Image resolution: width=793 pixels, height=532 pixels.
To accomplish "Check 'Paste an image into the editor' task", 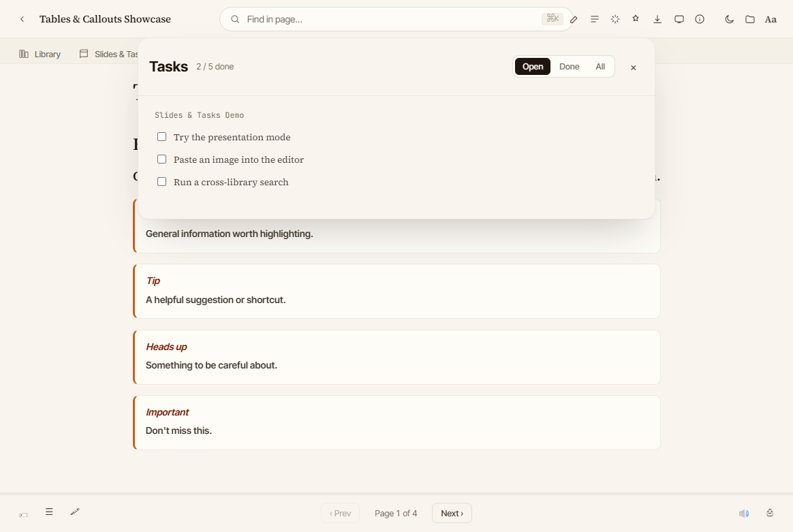I will click(x=162, y=159).
